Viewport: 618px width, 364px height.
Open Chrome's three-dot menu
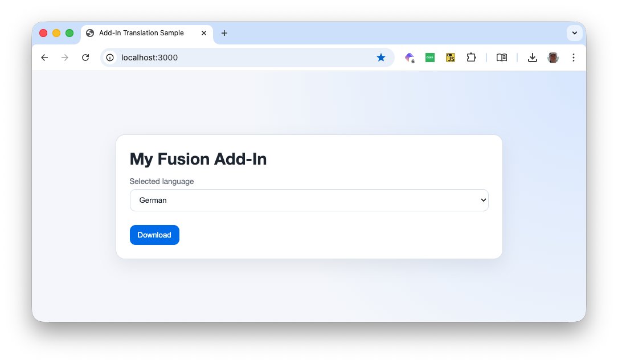pyautogui.click(x=574, y=58)
